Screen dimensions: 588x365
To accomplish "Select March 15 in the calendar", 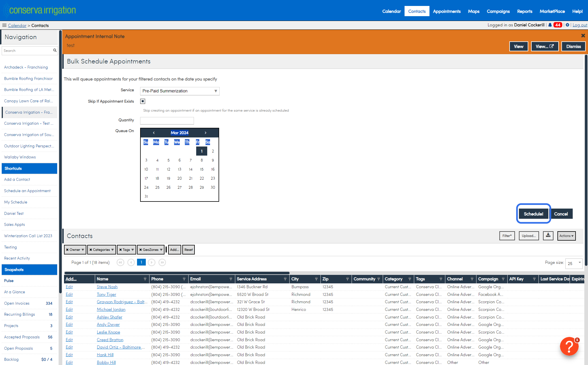I will pos(202,169).
